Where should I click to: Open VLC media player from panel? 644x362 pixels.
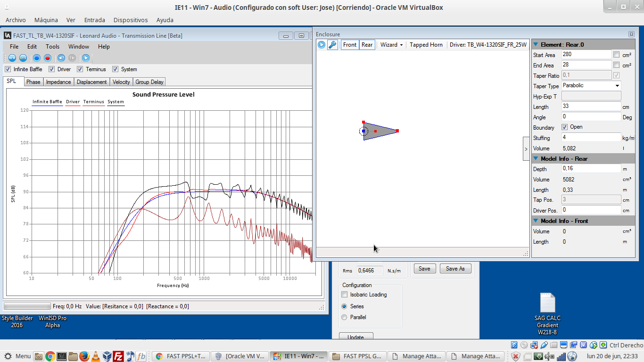click(96, 356)
